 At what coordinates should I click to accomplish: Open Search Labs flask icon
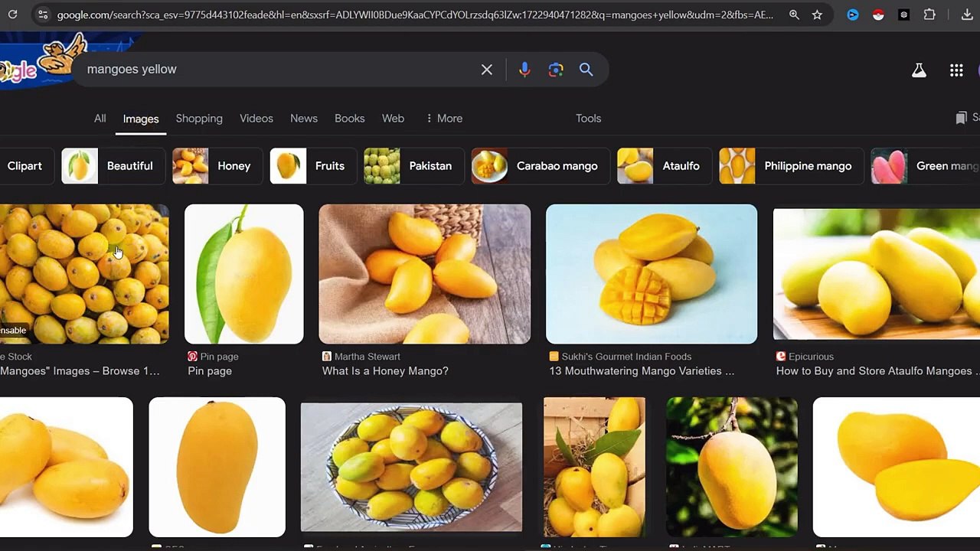pyautogui.click(x=919, y=70)
